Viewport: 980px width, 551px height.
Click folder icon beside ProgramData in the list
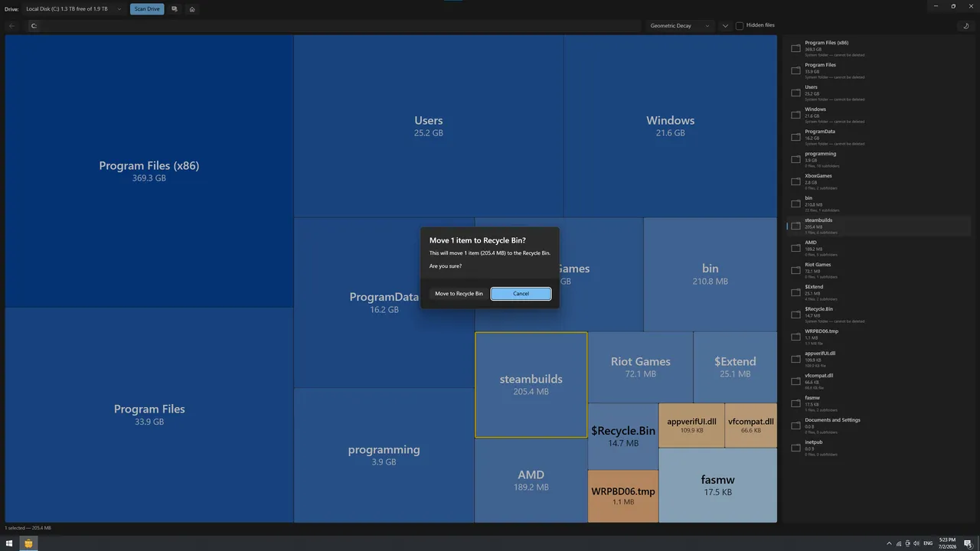[795, 137]
